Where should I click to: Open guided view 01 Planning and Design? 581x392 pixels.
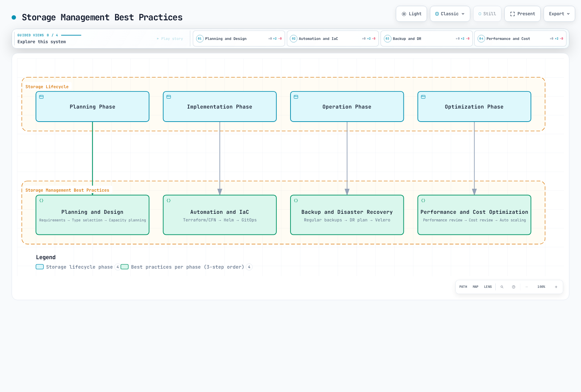click(239, 38)
